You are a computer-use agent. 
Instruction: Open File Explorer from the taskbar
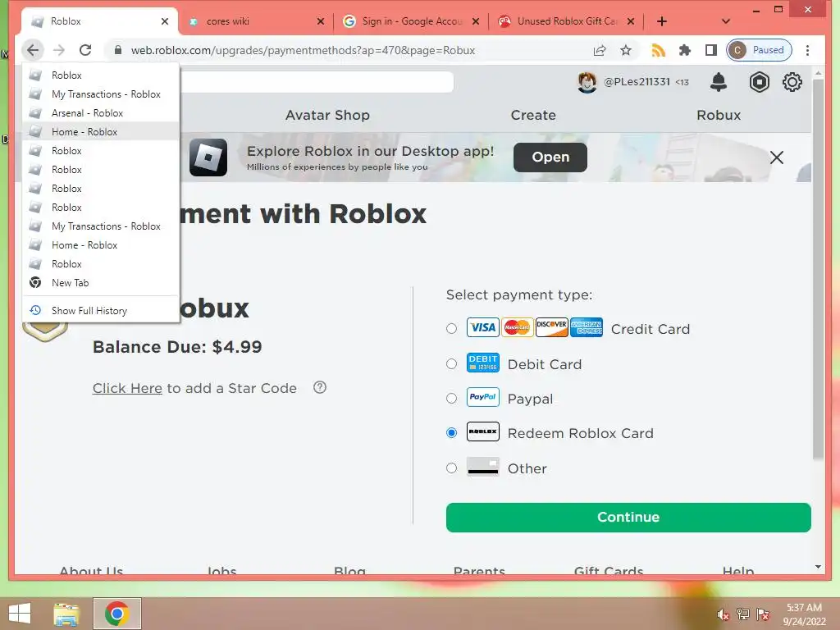click(66, 614)
